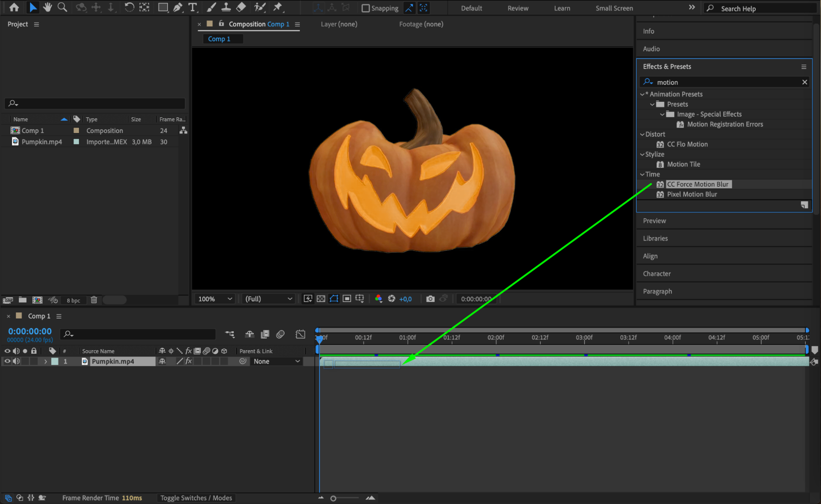
Task: Click the Take Snapshot camera icon
Action: (430, 299)
